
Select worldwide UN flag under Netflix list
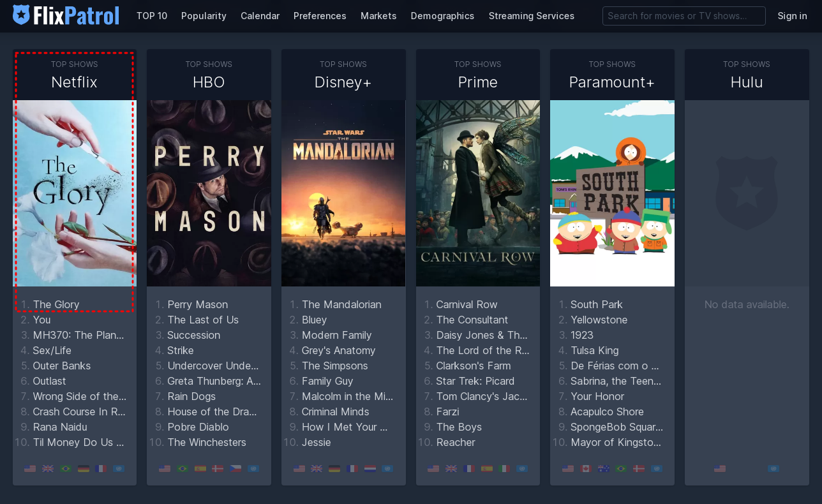(x=119, y=469)
